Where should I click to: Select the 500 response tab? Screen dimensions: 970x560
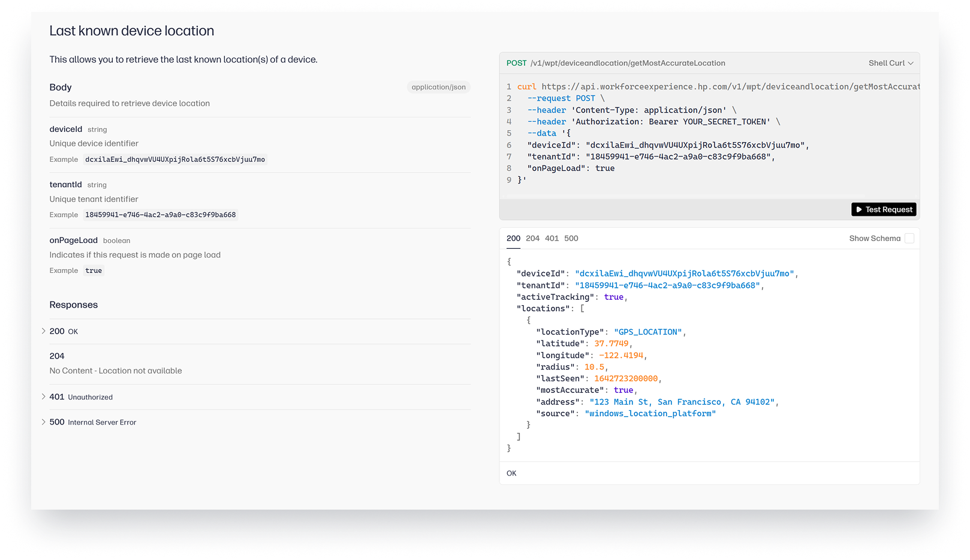[571, 238]
